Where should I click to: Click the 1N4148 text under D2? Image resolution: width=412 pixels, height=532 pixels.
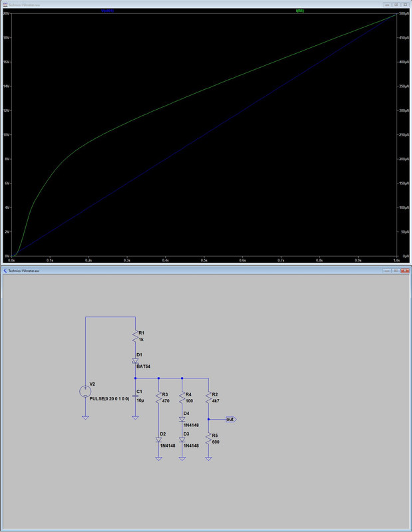pos(168,446)
